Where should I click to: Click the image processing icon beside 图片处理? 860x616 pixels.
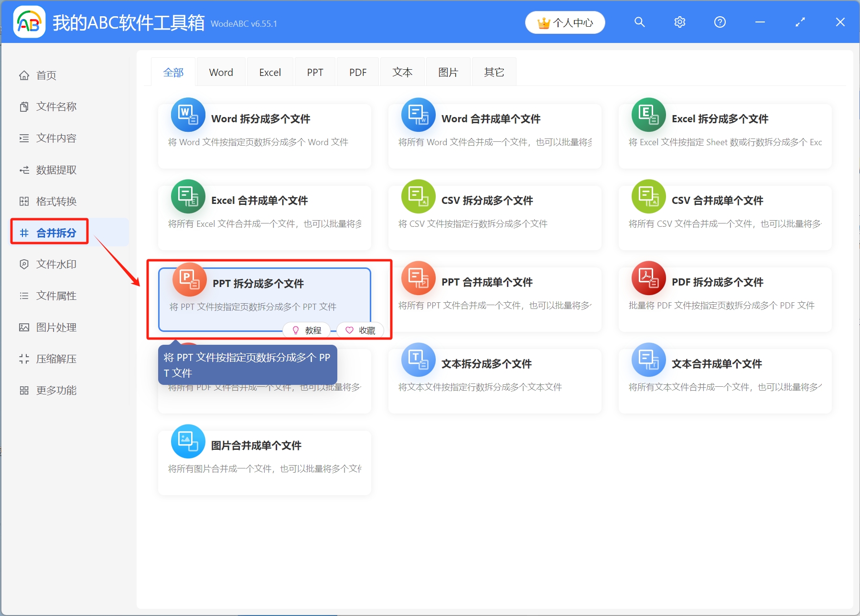[x=24, y=328]
